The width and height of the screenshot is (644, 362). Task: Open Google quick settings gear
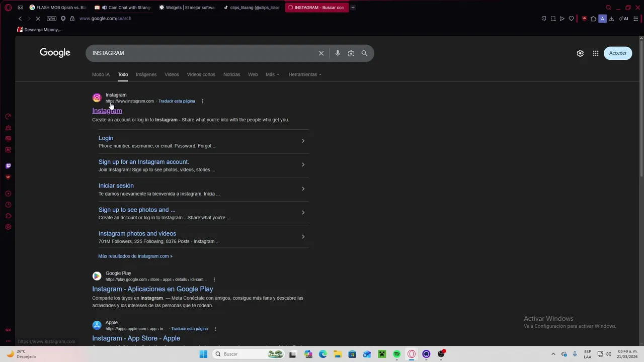click(580, 53)
